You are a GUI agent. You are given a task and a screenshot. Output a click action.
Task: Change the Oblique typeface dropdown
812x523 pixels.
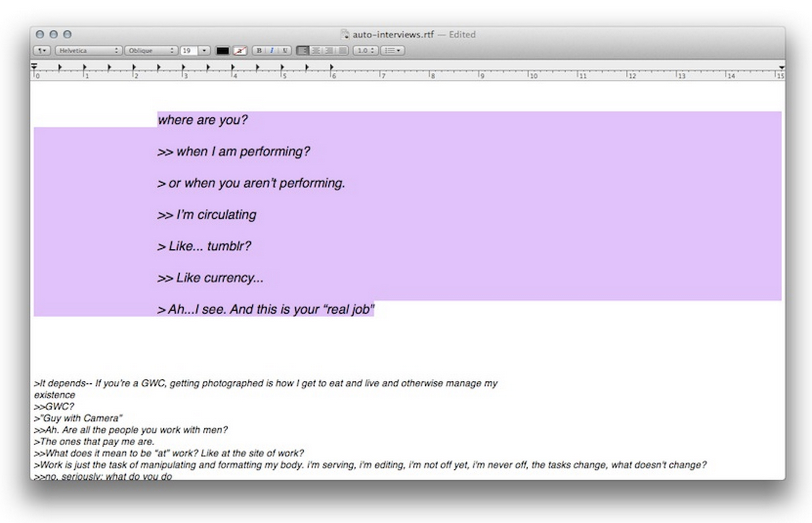coord(150,50)
